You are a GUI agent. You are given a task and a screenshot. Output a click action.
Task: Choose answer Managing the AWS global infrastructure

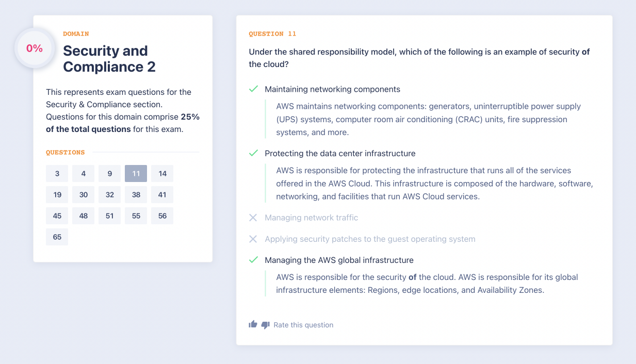tap(339, 260)
